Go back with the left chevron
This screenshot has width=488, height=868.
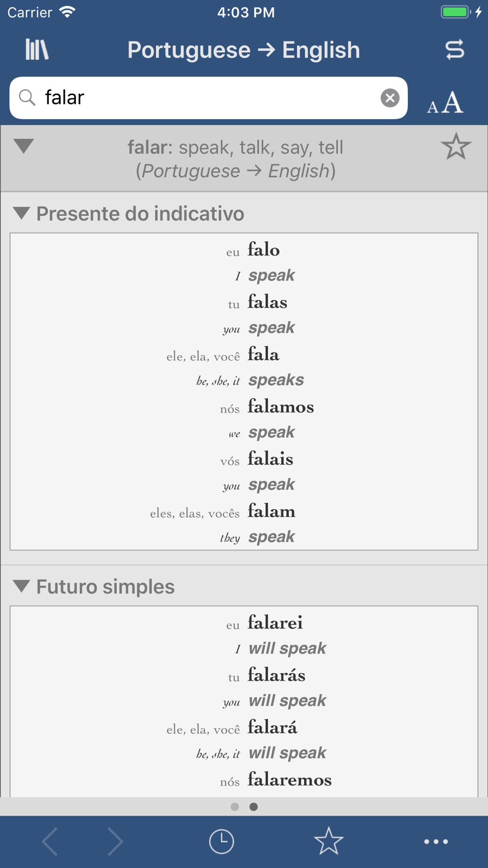coord(50,842)
